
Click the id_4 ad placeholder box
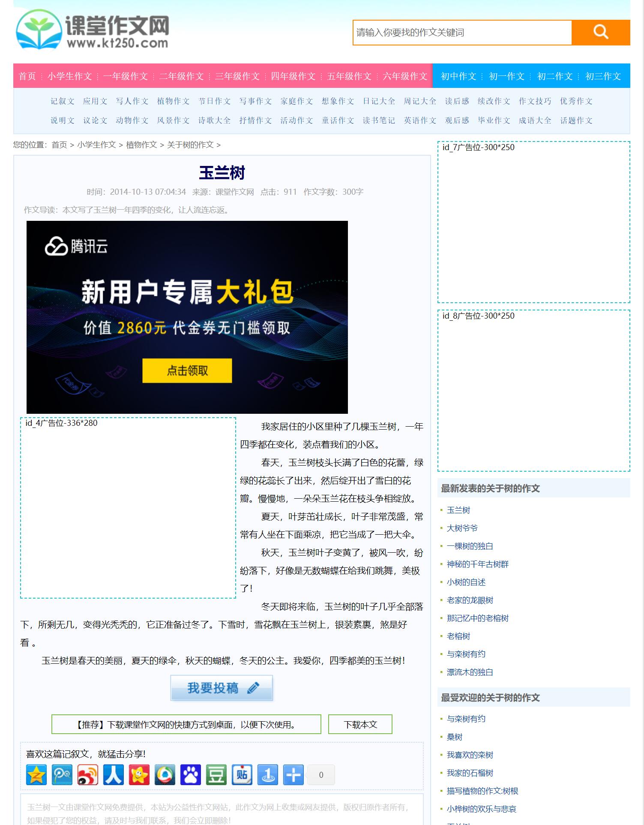click(128, 508)
